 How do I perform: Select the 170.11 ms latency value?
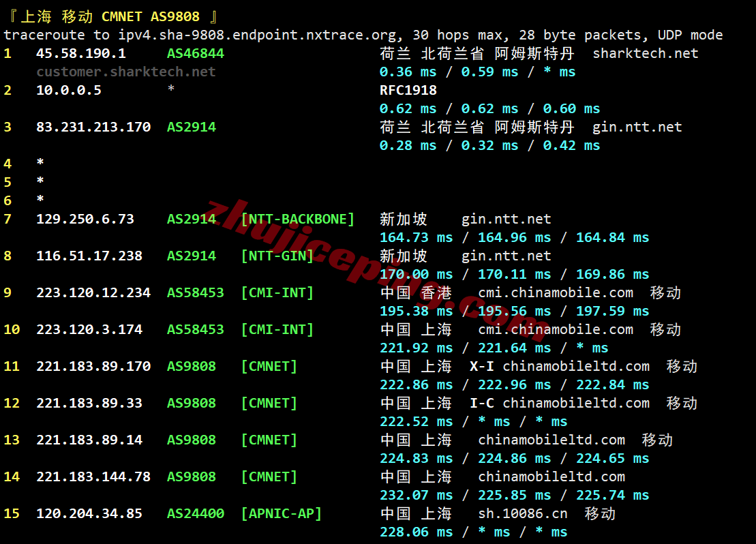point(515,275)
